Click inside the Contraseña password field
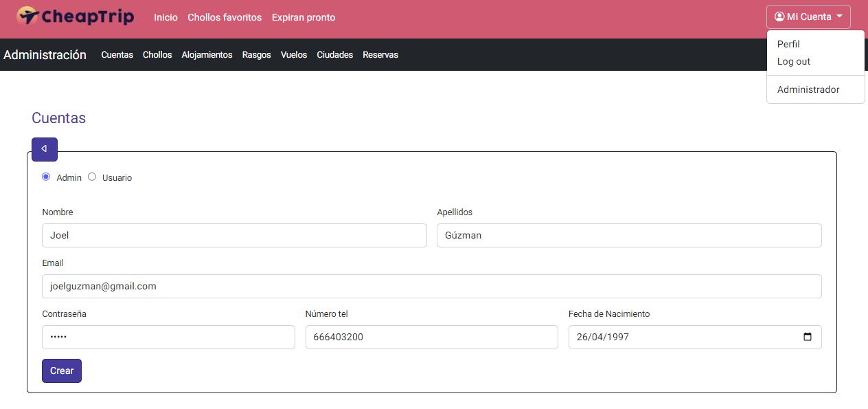Screen dimensions: 868x409 tap(168, 337)
